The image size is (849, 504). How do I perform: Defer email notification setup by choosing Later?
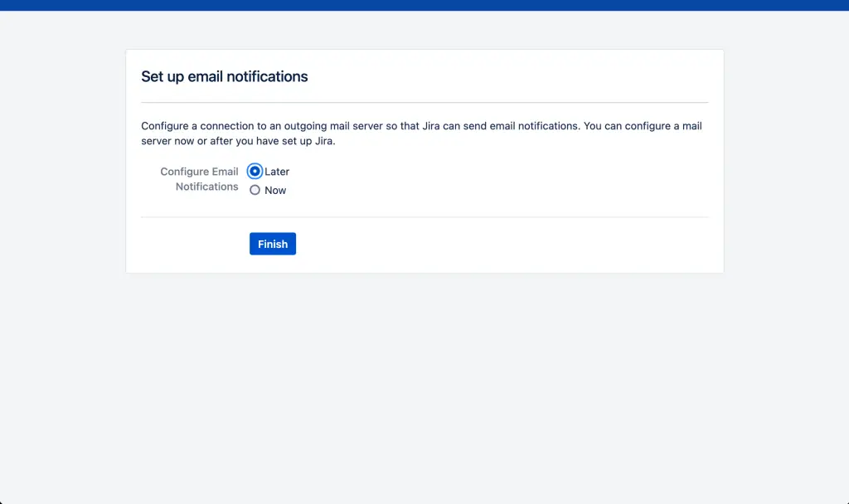255,172
